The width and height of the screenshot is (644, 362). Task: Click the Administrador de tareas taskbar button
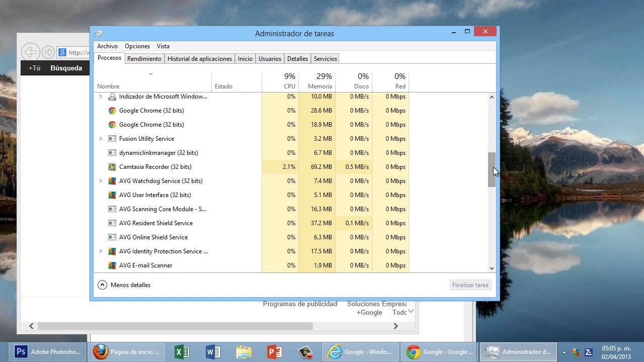[519, 352]
